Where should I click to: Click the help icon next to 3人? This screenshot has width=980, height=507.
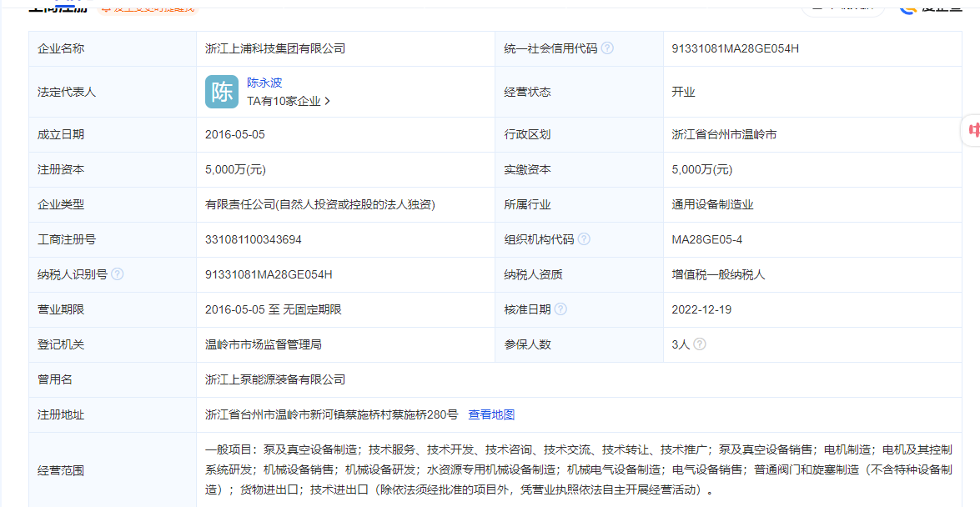pyautogui.click(x=700, y=344)
